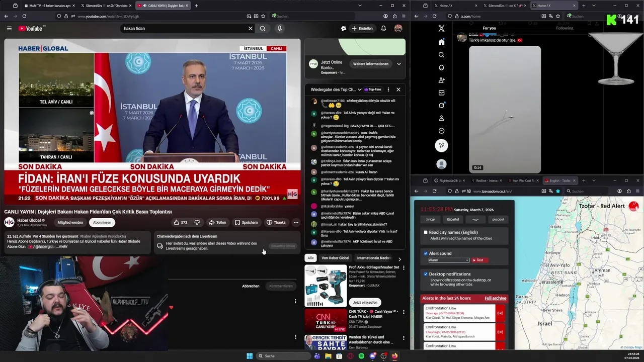Reload the YouTube browser page
644x362 pixels.
point(24,16)
